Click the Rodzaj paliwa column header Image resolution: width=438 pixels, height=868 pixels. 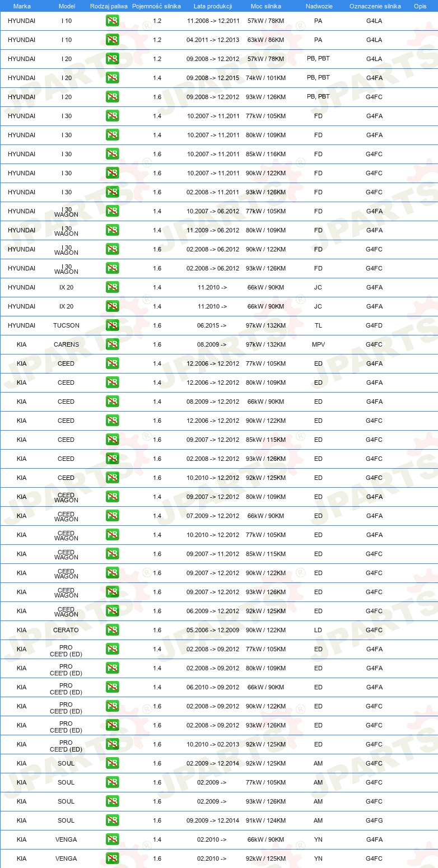tap(109, 6)
